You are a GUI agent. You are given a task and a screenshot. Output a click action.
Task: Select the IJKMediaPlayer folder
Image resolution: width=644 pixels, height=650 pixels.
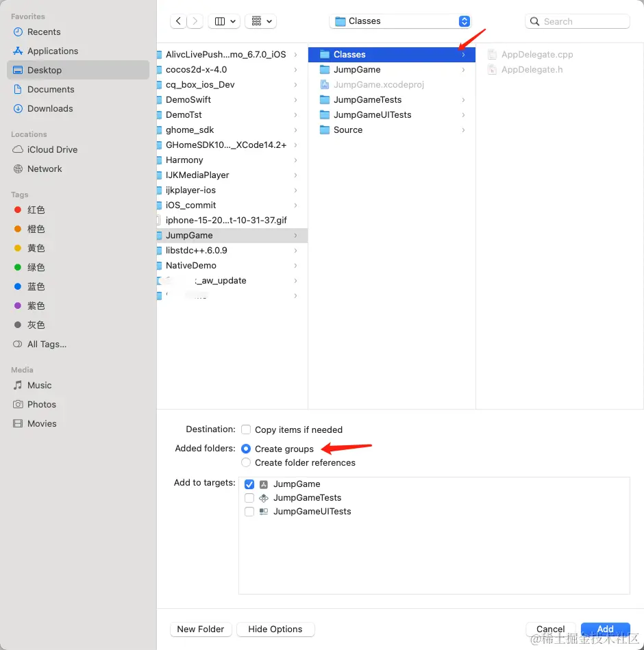pos(232,175)
